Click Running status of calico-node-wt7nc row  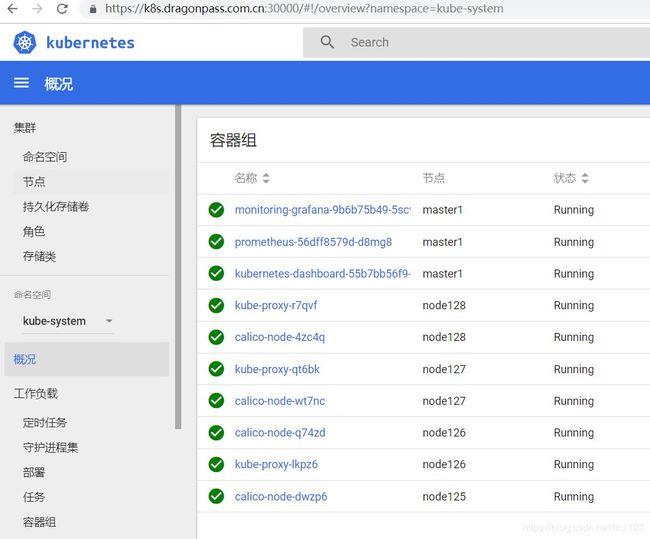pyautogui.click(x=574, y=401)
